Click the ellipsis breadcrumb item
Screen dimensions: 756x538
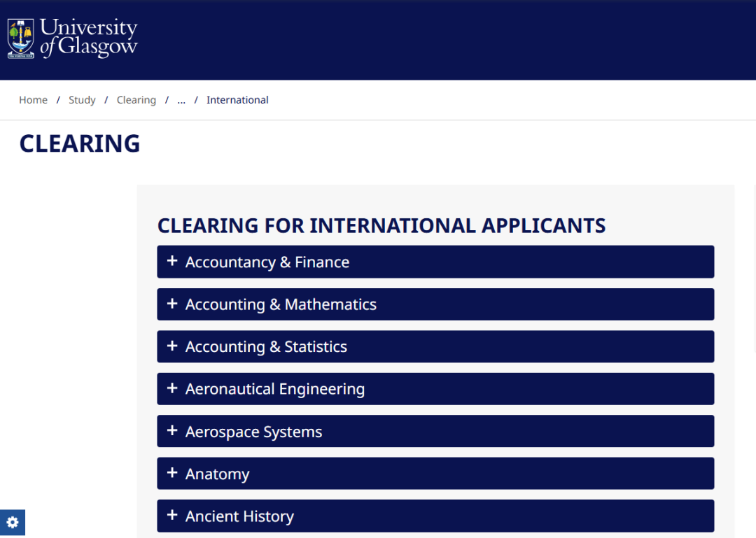click(x=181, y=100)
